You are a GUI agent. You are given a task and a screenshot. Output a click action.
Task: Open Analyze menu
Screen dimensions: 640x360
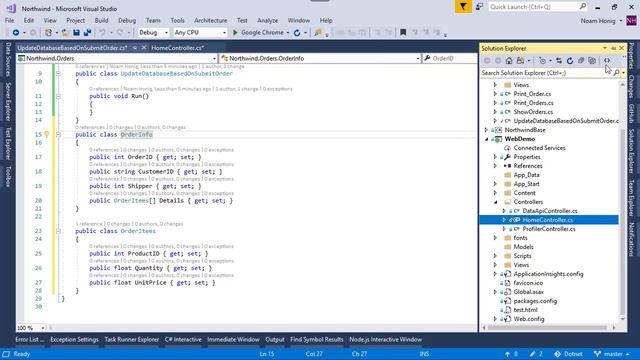click(268, 20)
